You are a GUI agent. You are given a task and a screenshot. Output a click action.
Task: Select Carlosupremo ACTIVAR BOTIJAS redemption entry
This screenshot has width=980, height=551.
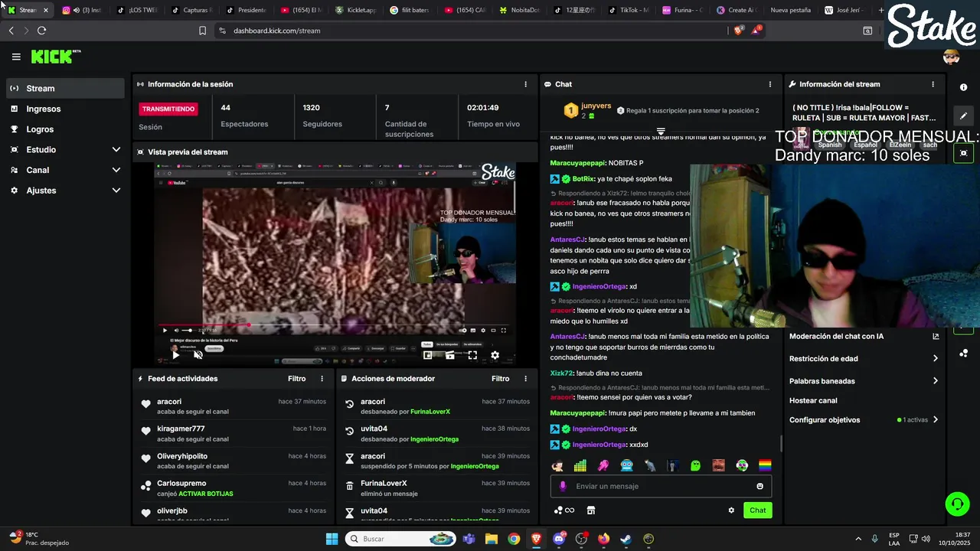234,488
